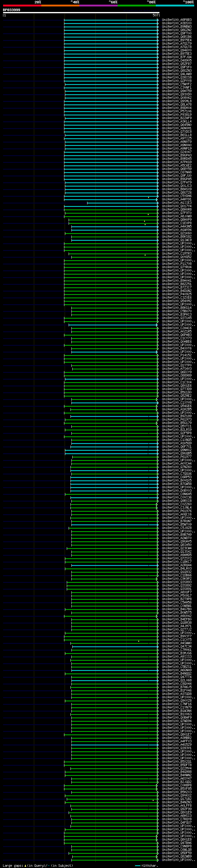Select hit label UniRef100_P11708
The height and width of the screenshot is (868, 197).
pyautogui.click(x=177, y=264)
